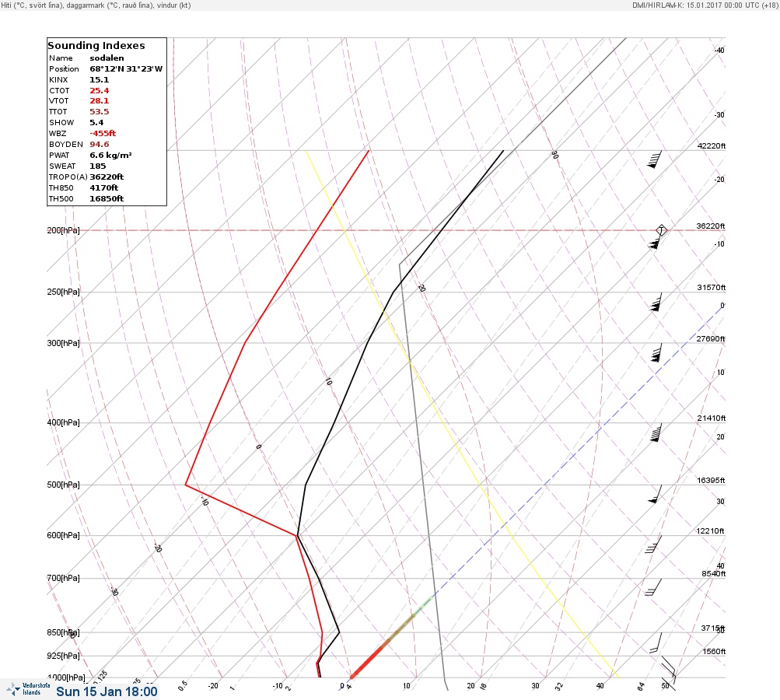
Task: Click the 12210ft altitude label
Action: [711, 531]
